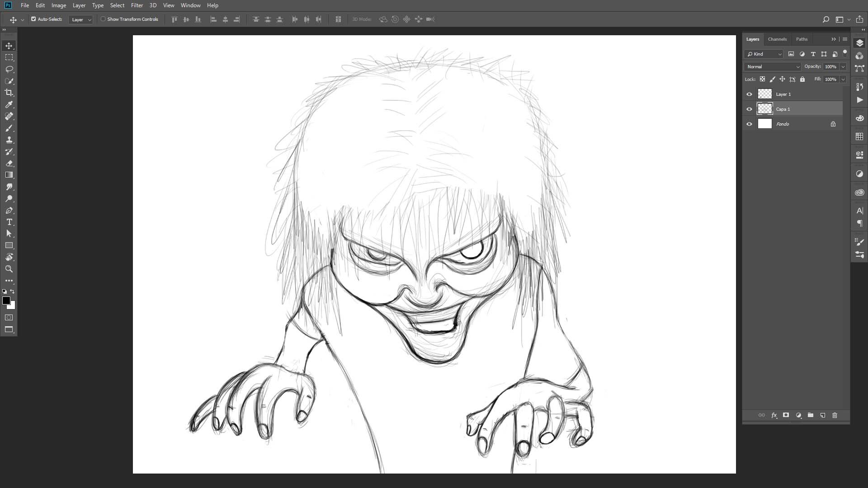Viewport: 868px width, 488px height.
Task: Select the Layer 1 layer row
Action: (793, 94)
